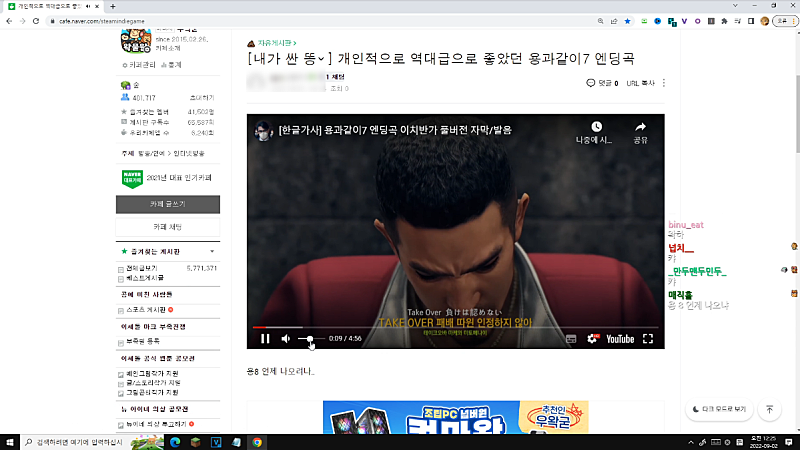
Task: Toggle dark mode view (다크 모드로 보기)
Action: click(719, 409)
